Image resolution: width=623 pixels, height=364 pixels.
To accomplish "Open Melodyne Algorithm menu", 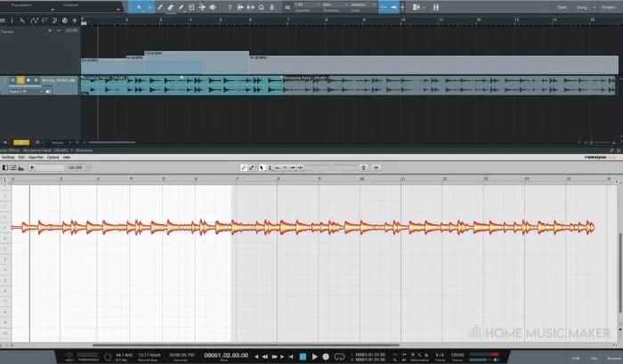I will pos(36,158).
